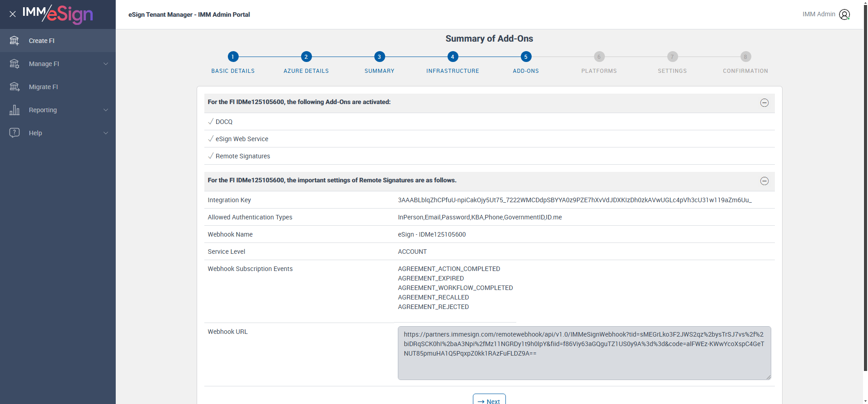Click AGREEMENT_ACTION_COMPLETED event
868x404 pixels.
449,269
